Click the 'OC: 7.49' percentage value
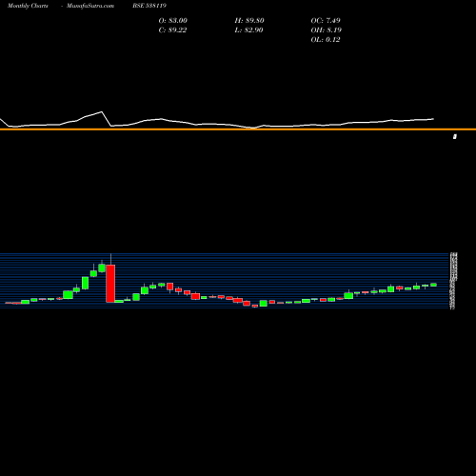Viewport: 476px width, 476px height. pos(326,21)
